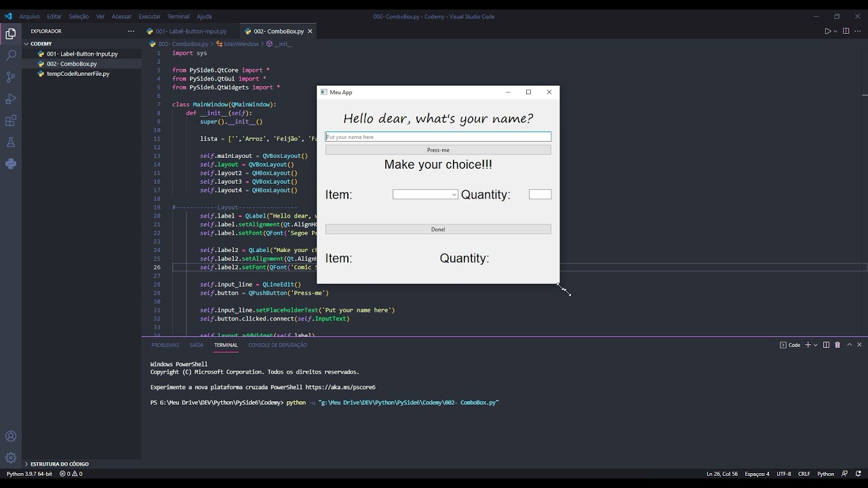
Task: Open the Item combo box in Meu App
Action: (425, 195)
